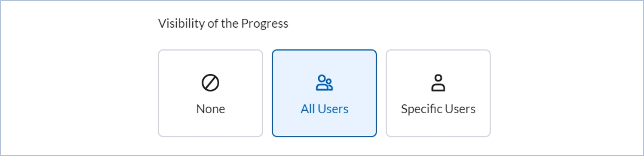Select the None visibility option card
The width and height of the screenshot is (644, 156).
point(210,93)
